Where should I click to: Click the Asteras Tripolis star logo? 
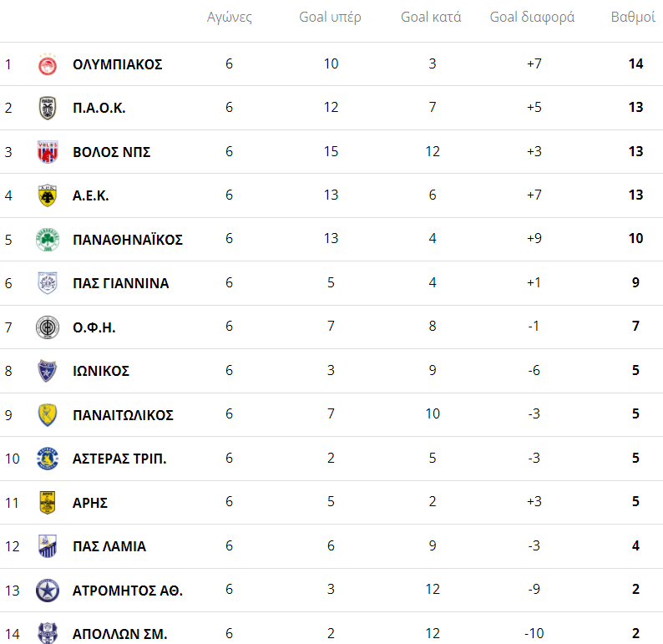coord(48,459)
